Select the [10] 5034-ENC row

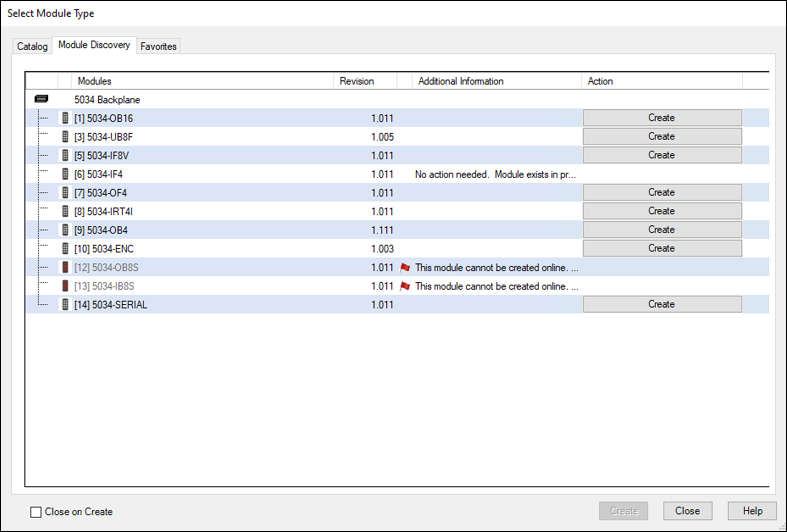point(398,249)
